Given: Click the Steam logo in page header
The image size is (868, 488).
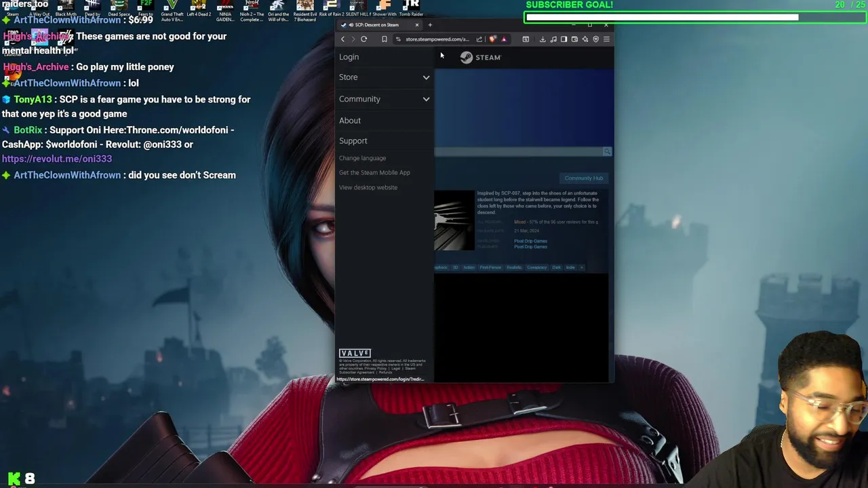Looking at the screenshot, I should click(480, 58).
